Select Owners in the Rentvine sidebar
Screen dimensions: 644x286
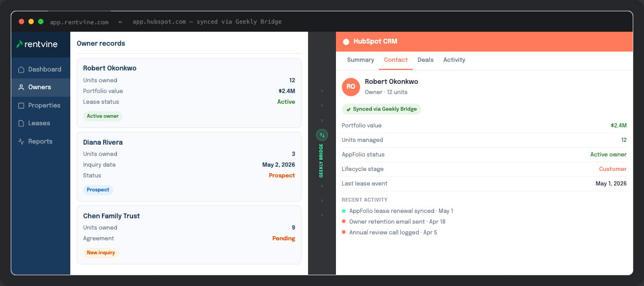(41, 87)
